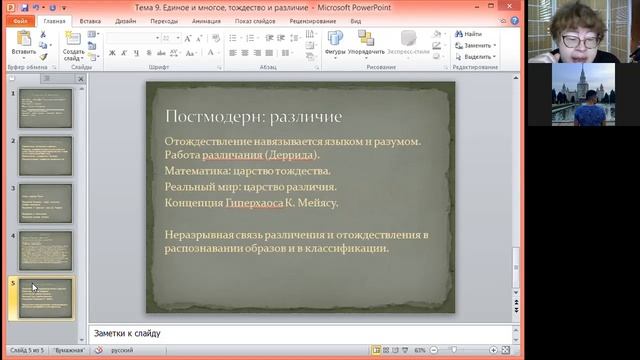Screen dimensions: 640x360
Task: Open the font size combo box
Action: [x=171, y=38]
